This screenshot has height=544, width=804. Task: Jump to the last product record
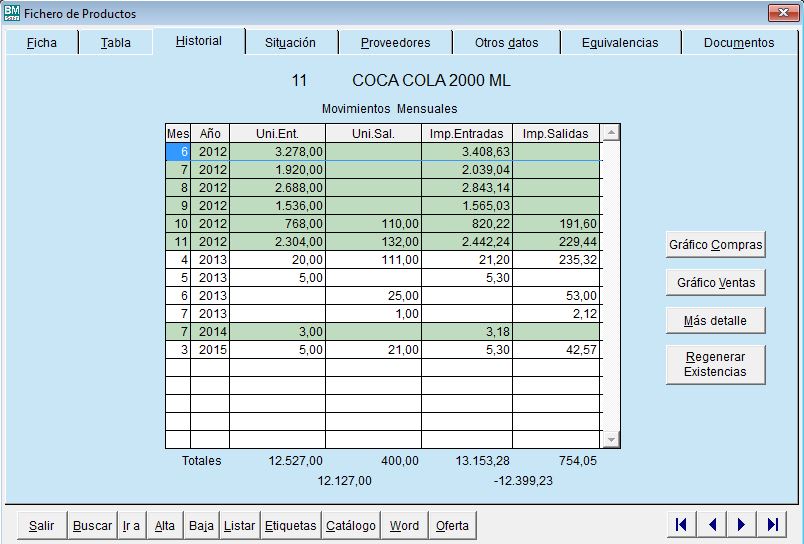(x=772, y=525)
